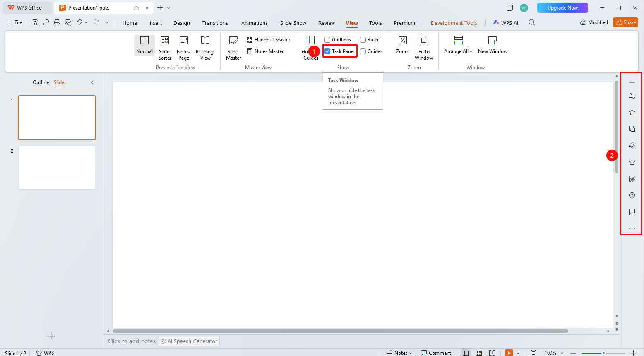
Task: Enable the Gridlines checkbox
Action: 327,40
